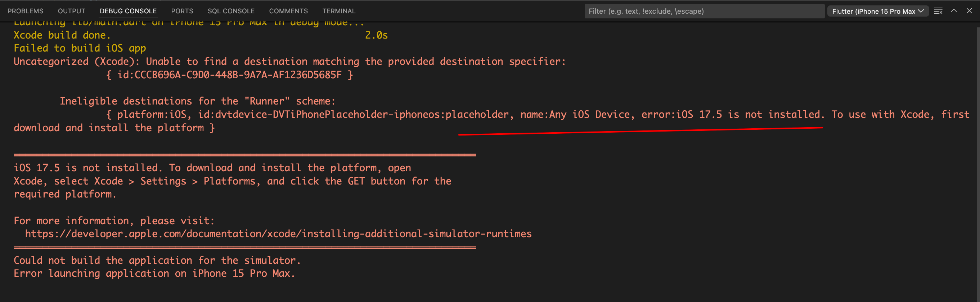Switch to the SQL Console tab
This screenshot has height=302, width=980.
(x=231, y=11)
